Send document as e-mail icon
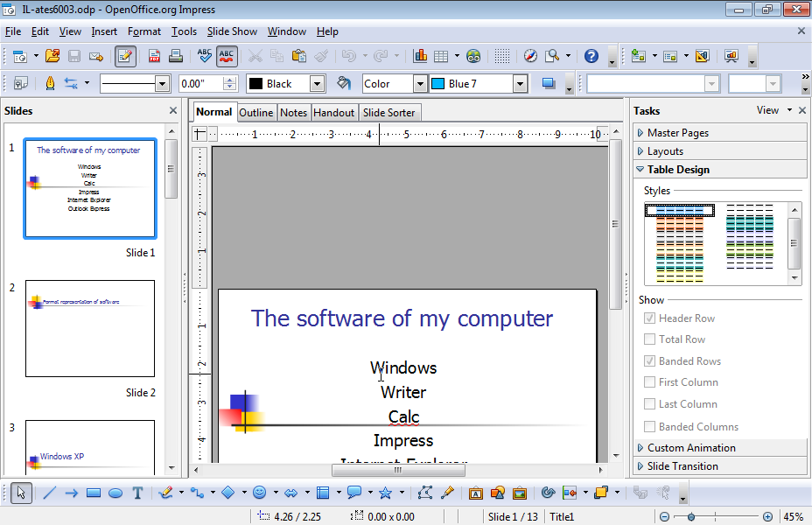The width and height of the screenshot is (812, 525). [x=96, y=56]
